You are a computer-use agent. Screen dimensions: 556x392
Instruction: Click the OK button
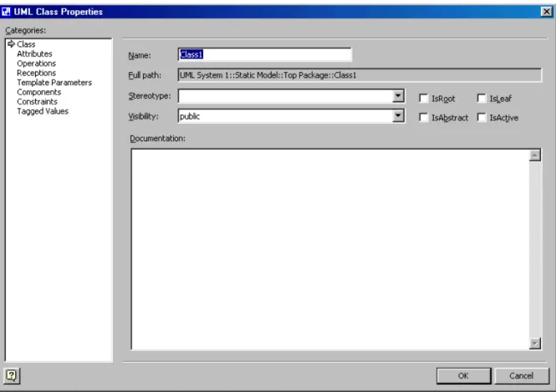pyautogui.click(x=463, y=375)
